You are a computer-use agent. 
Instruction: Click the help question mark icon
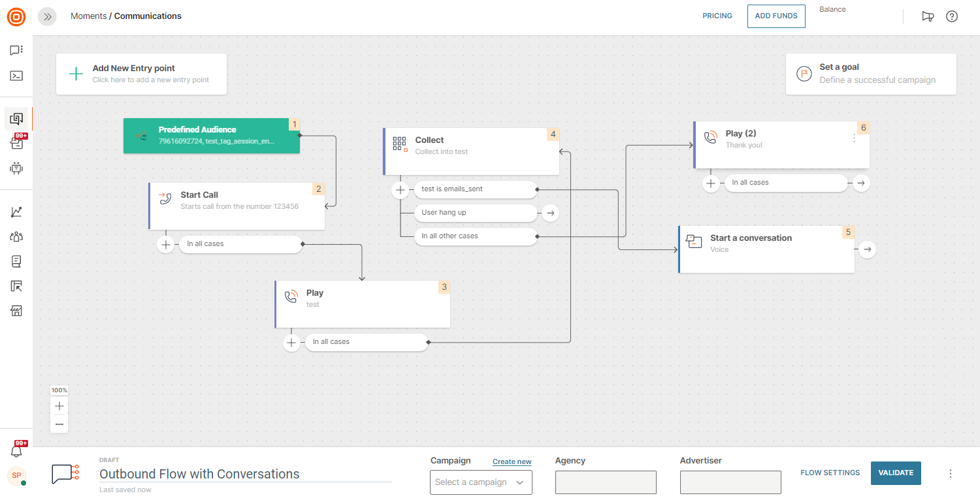pos(951,16)
